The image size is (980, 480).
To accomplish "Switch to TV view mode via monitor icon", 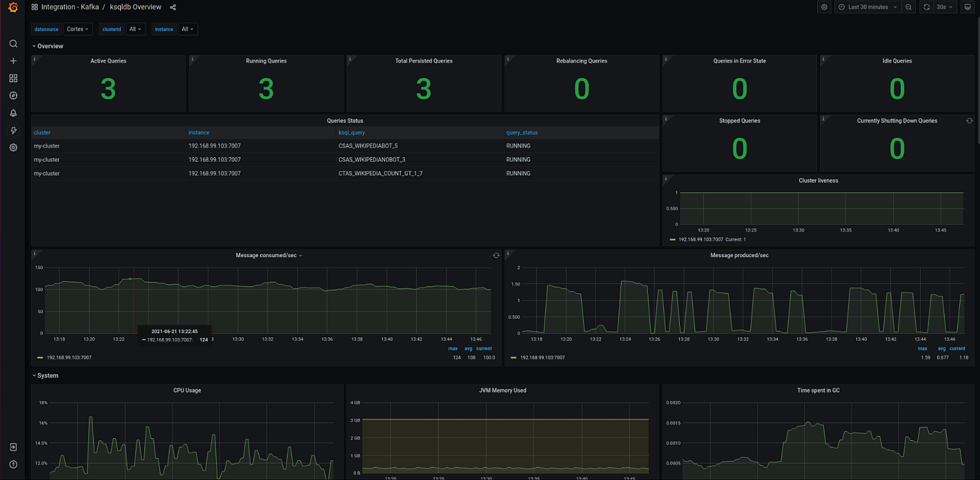I will coord(967,7).
